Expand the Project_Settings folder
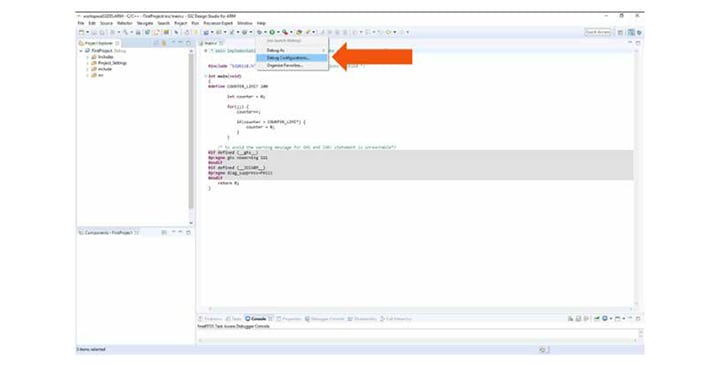 pyautogui.click(x=88, y=63)
